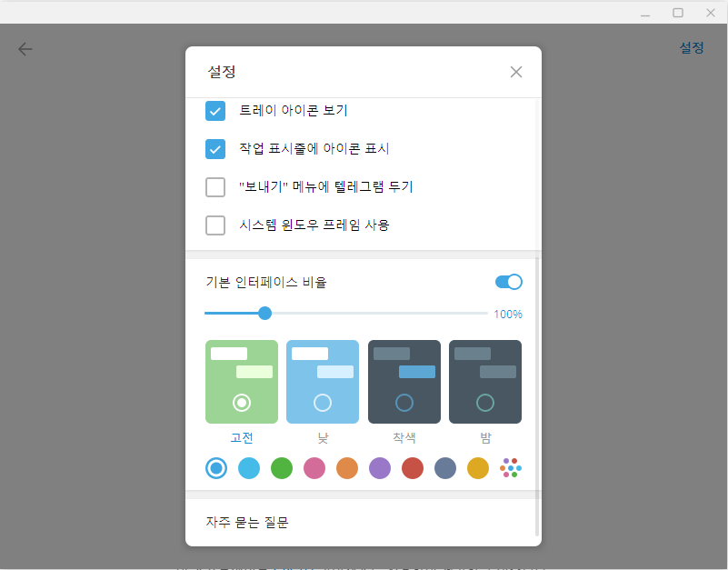Screen dimensions: 728x570
Task: Close the settings dialog with the X
Action: tap(515, 72)
